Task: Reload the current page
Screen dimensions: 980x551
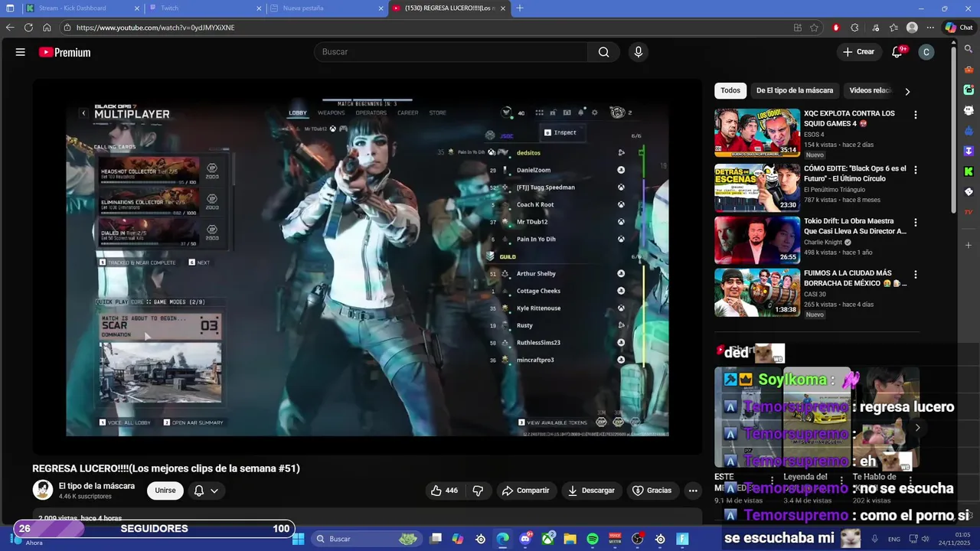Action: pos(28,28)
